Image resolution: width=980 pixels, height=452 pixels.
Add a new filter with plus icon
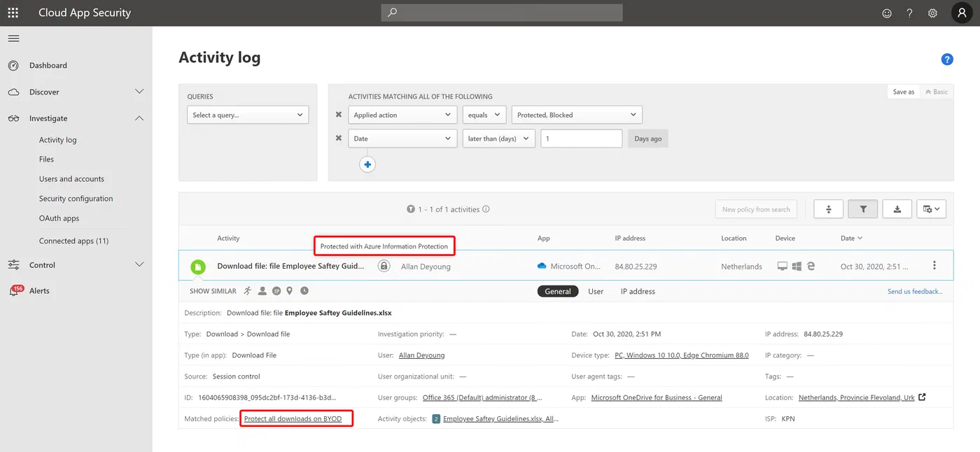[367, 164]
